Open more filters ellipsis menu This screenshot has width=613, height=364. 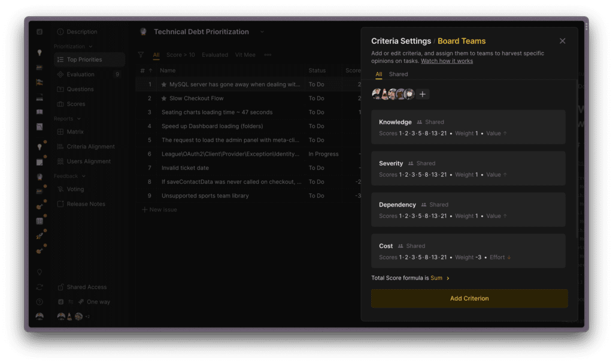[x=268, y=54]
